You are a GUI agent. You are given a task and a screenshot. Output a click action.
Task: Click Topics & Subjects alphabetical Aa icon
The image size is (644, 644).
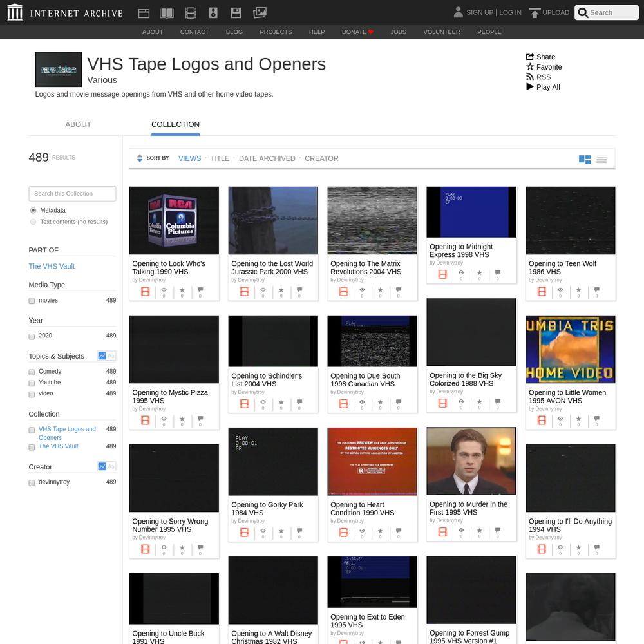(111, 355)
